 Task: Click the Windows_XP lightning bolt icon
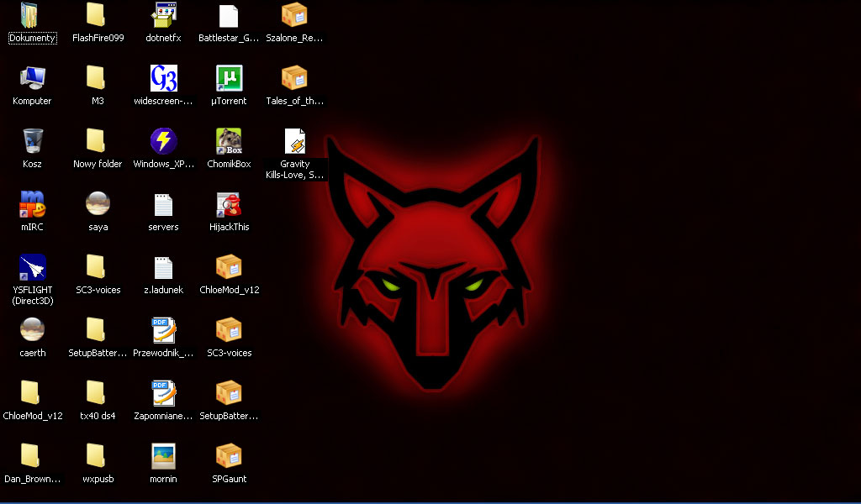[x=163, y=141]
